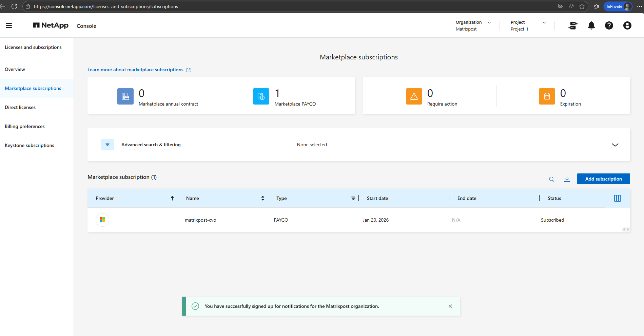Click the Add subscription button

[x=603, y=179]
